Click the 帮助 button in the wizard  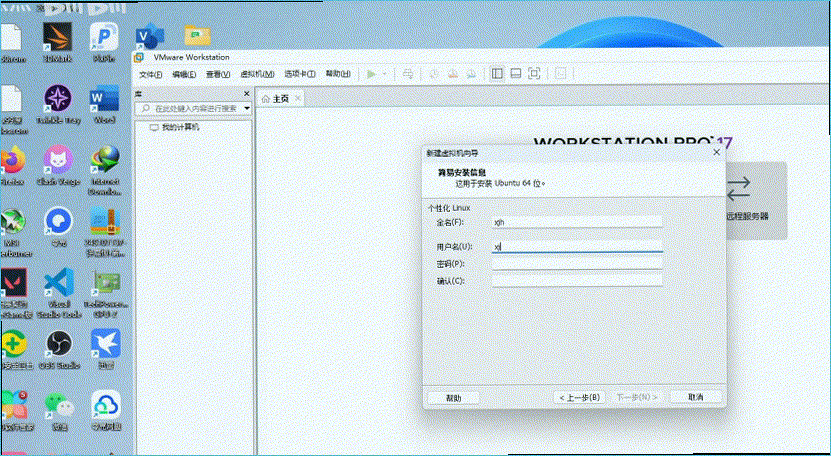(x=454, y=398)
